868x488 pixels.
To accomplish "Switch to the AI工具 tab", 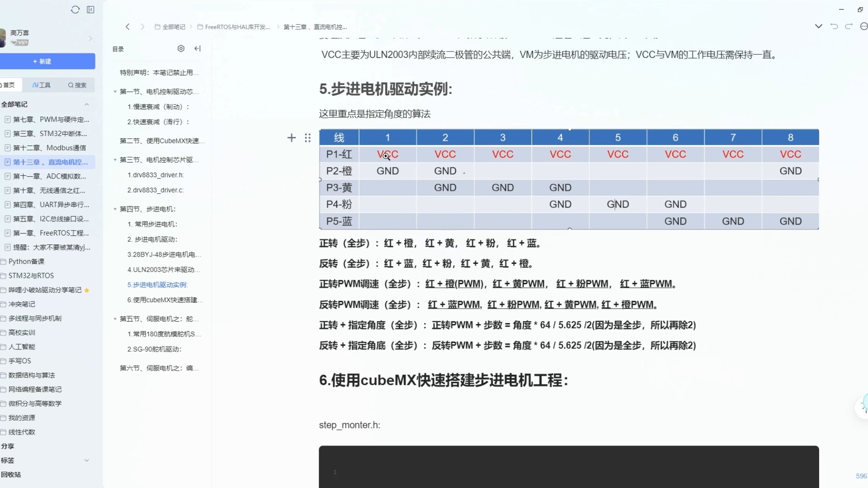I will [41, 84].
